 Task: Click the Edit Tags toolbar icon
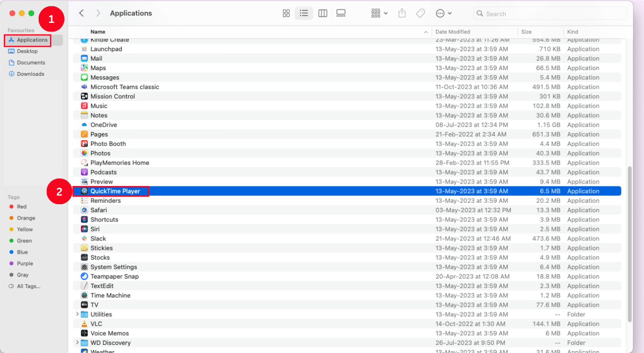(x=420, y=13)
